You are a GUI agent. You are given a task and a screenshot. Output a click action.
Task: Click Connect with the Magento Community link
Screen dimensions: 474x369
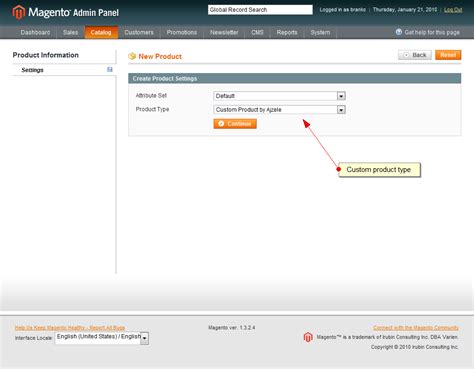tap(416, 328)
